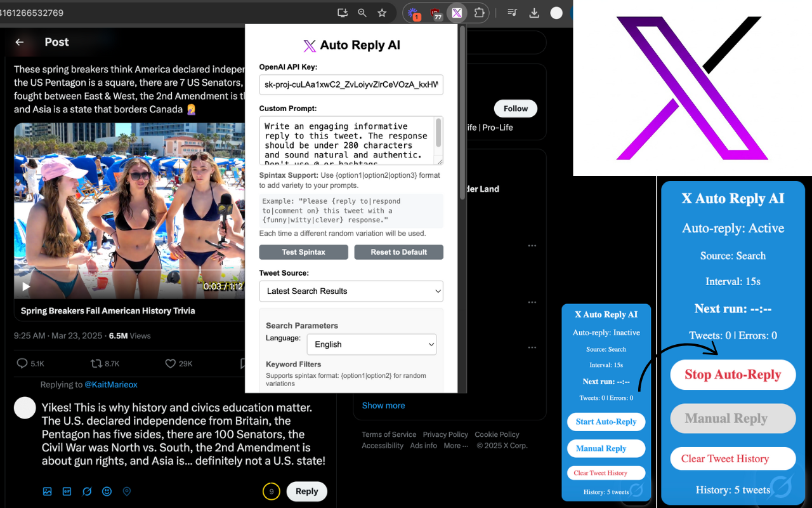Image resolution: width=812 pixels, height=508 pixels.
Task: Open the Language dropdown set to English
Action: pos(372,344)
